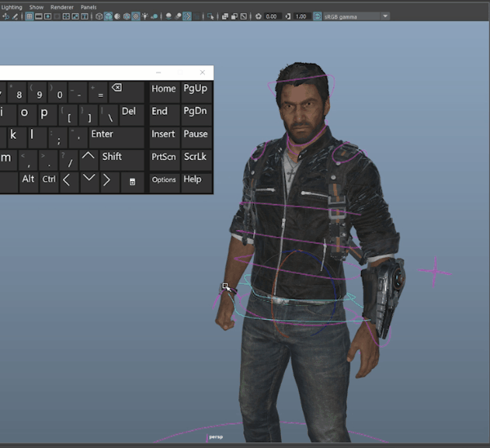Select the Grease Pencil tool icon

[x=15, y=16]
